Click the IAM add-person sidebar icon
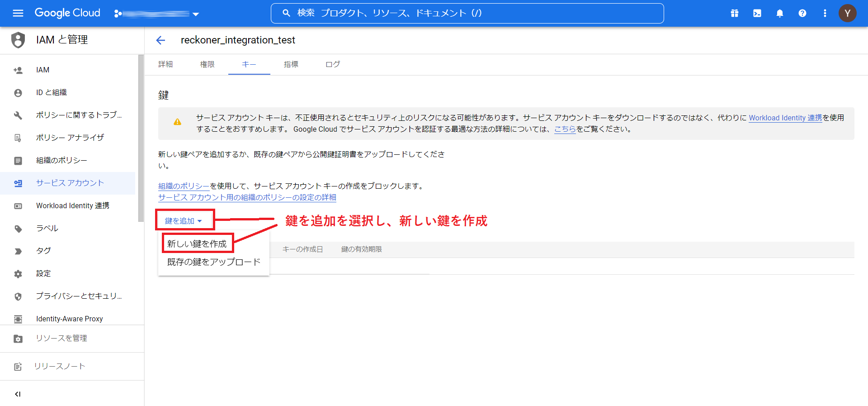This screenshot has width=868, height=406. tap(18, 70)
